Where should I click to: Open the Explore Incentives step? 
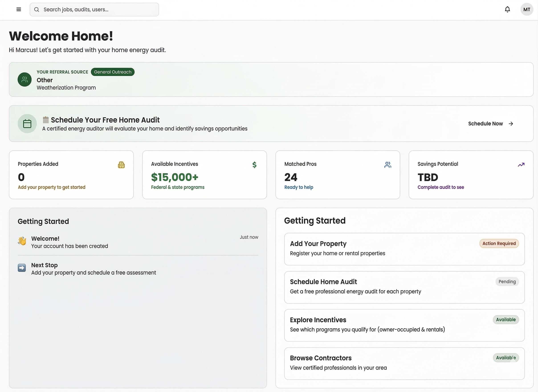pyautogui.click(x=379, y=325)
